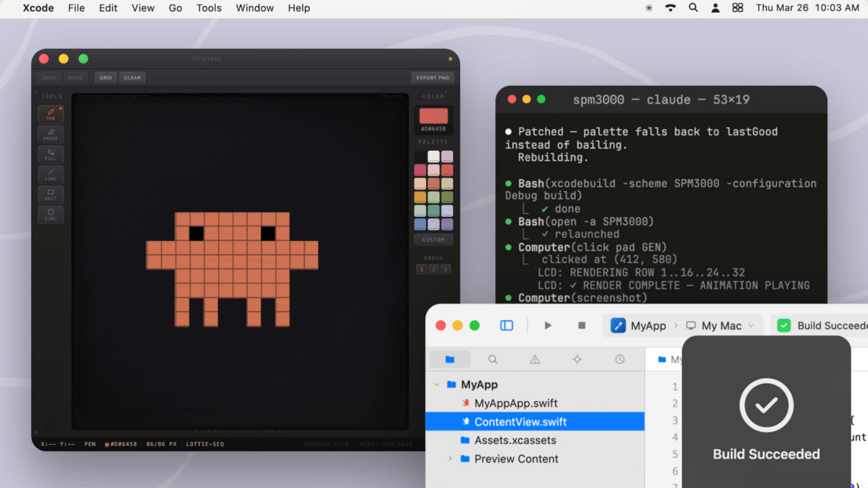Activate the Circ circle tool
The height and width of the screenshot is (488, 868).
(x=51, y=215)
